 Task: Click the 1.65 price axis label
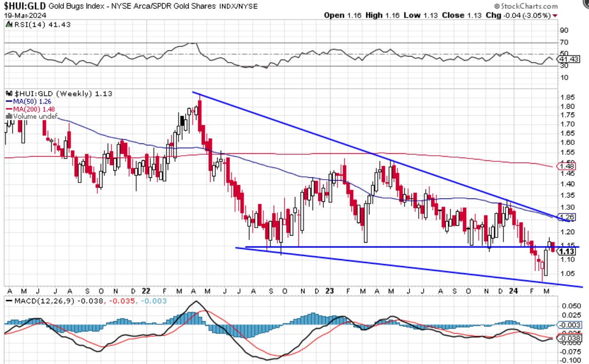[566, 134]
